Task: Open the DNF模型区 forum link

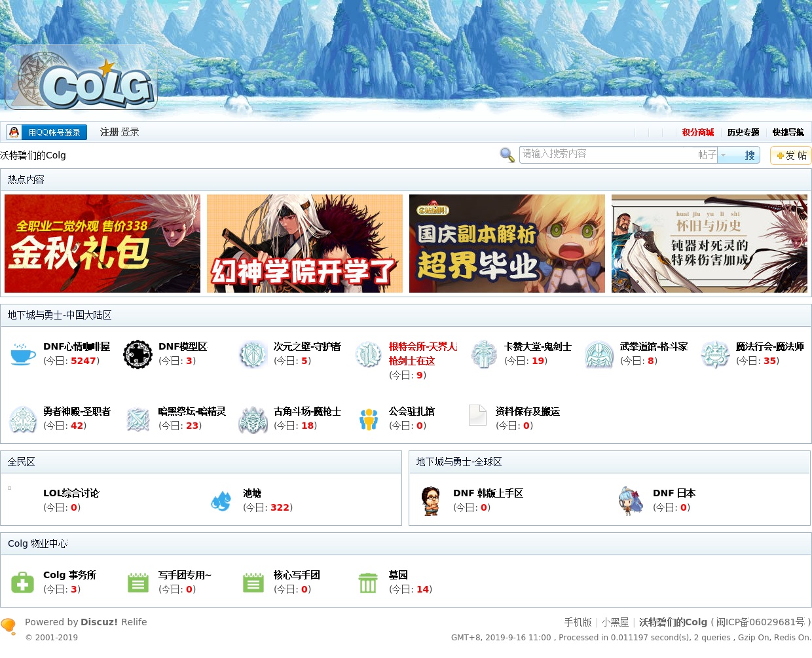Action: 183,346
